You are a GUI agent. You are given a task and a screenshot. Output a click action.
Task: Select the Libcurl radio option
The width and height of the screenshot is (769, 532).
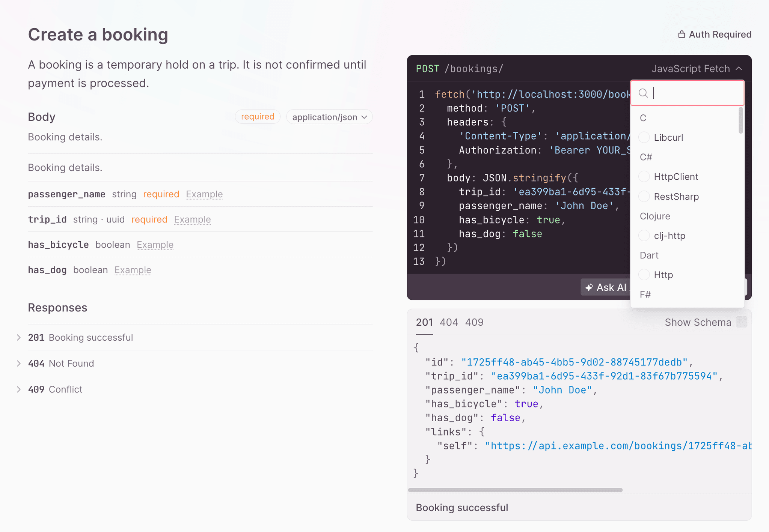pos(644,137)
